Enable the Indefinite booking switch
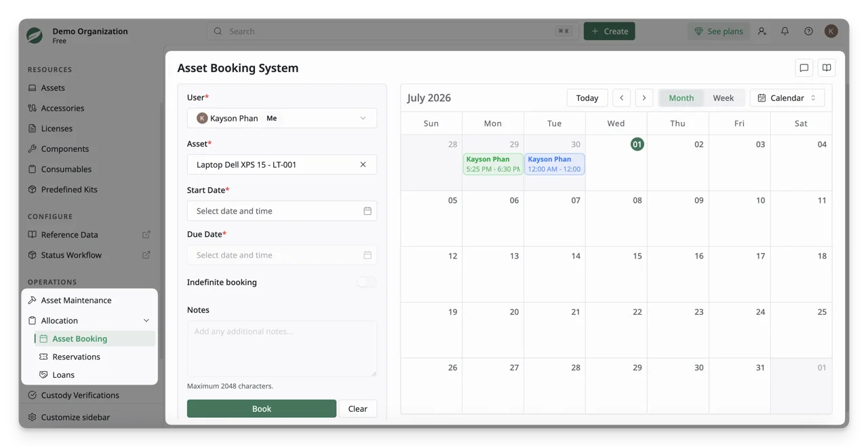Screen dimensions: 868x447 point(367,282)
